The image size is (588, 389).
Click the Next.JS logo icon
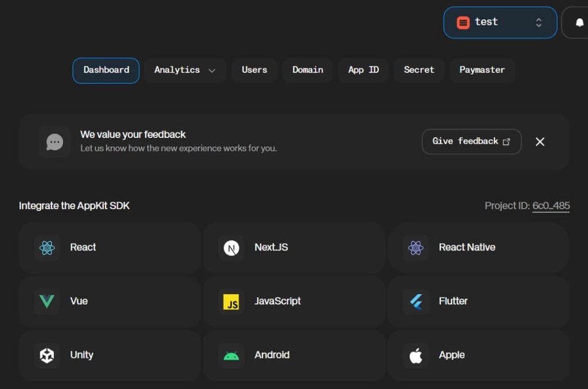click(231, 248)
